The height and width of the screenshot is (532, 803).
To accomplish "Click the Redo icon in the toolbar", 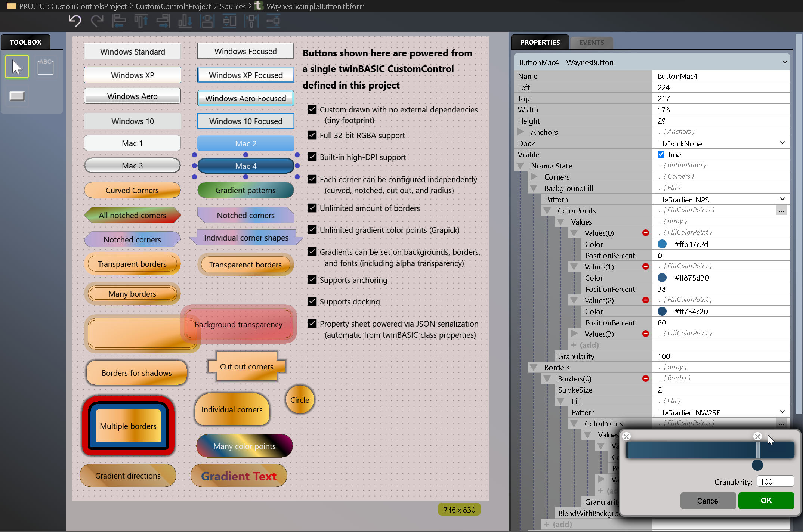I will [97, 21].
